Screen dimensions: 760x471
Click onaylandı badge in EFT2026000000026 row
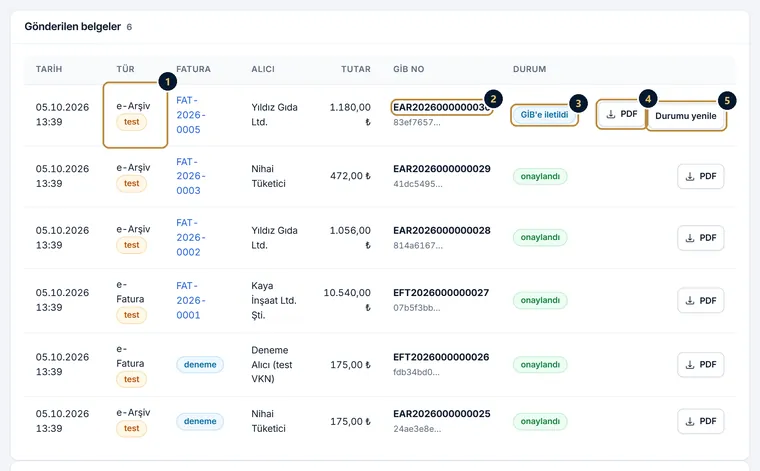click(540, 364)
